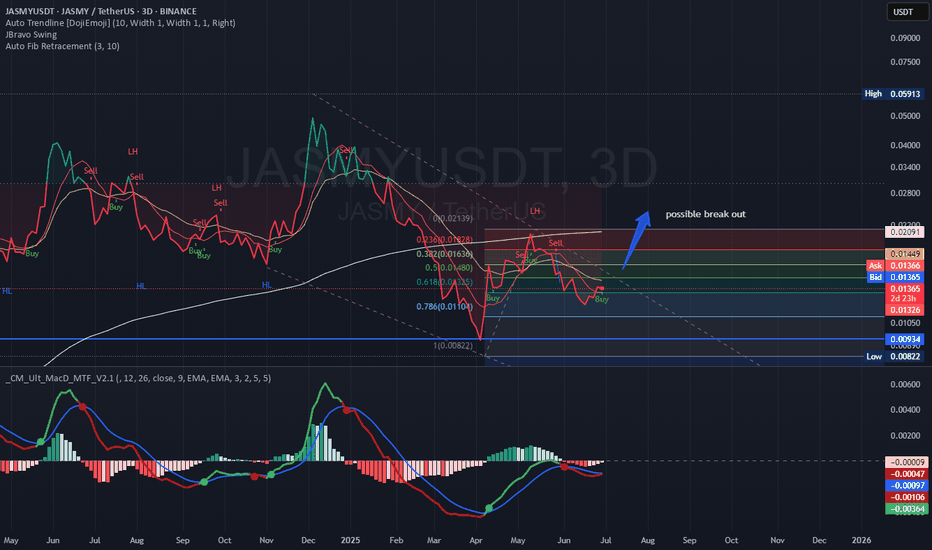This screenshot has height=550, width=932.
Task: Select the JBravo Swing indicator legend
Action: click(x=31, y=34)
